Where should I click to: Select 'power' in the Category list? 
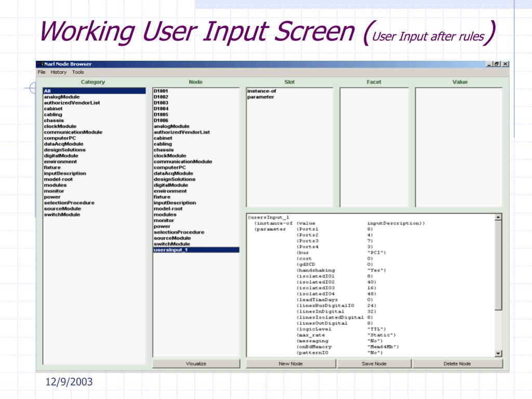pyautogui.click(x=52, y=197)
